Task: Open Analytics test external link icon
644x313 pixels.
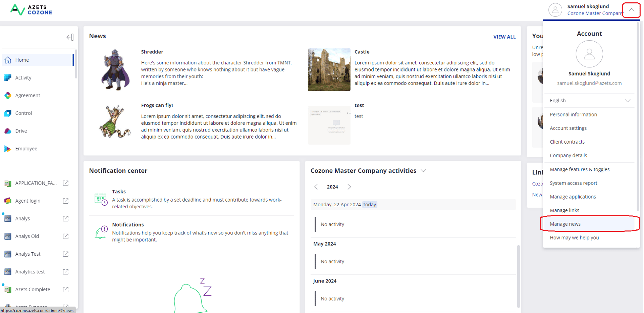Action: point(66,272)
